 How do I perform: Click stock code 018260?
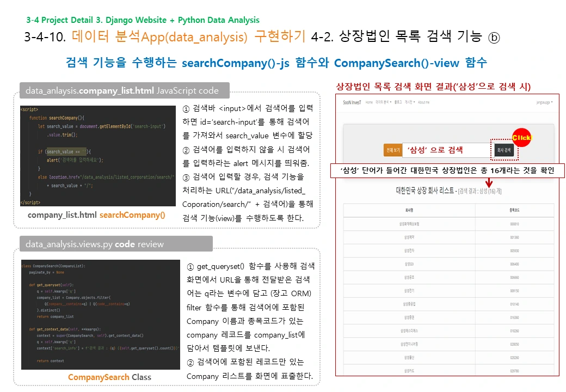514,331
